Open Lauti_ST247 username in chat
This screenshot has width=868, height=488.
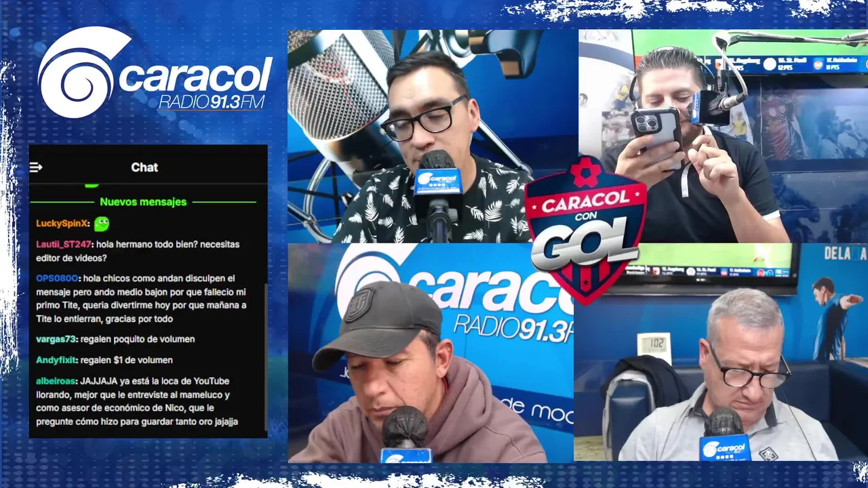click(x=64, y=244)
